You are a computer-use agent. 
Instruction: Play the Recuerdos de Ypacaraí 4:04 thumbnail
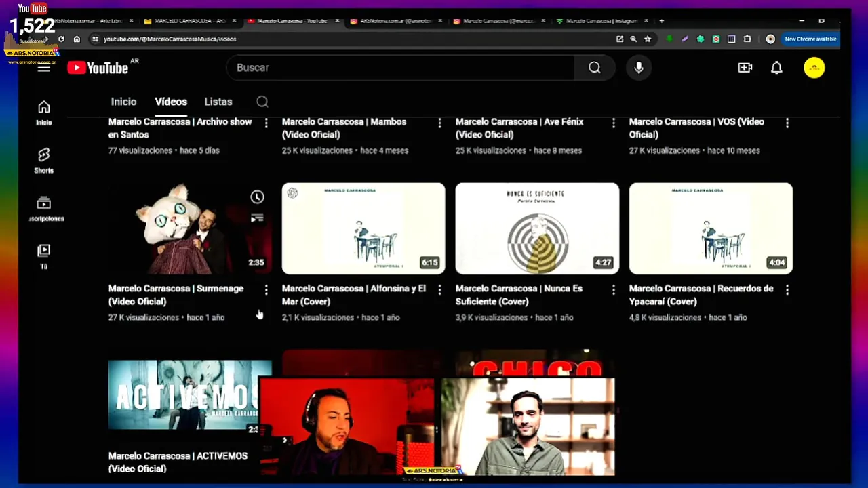711,228
